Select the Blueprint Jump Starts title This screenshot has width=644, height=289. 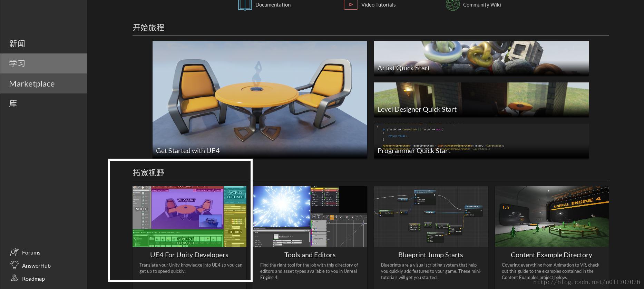(x=431, y=255)
